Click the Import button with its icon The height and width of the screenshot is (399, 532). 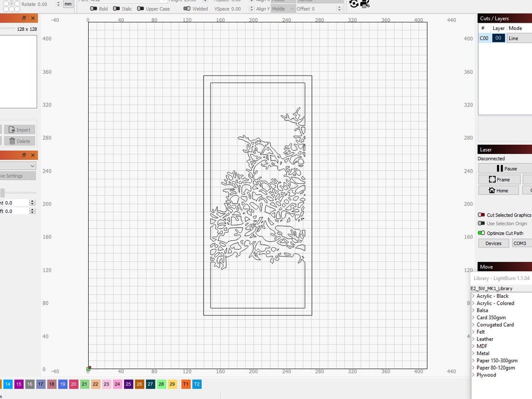tap(19, 129)
